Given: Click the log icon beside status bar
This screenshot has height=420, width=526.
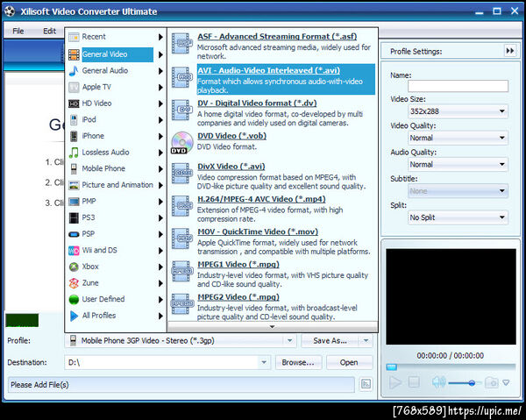Looking at the screenshot, I should 366,384.
